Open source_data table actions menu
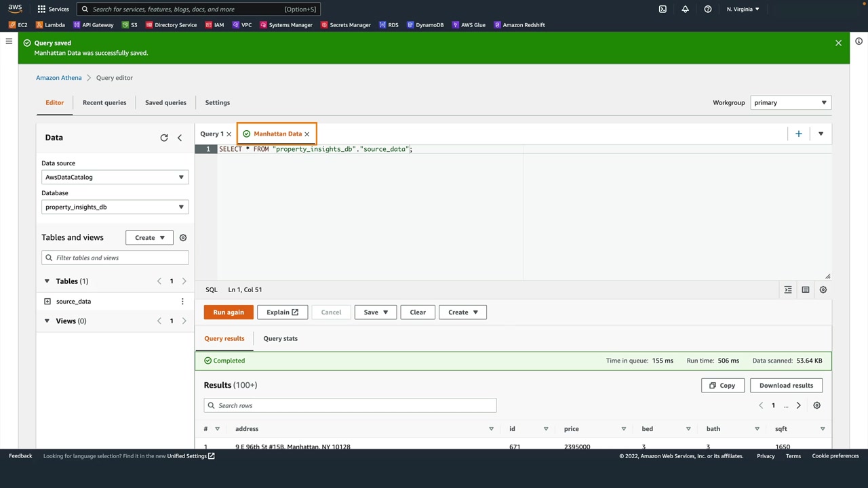 point(182,302)
